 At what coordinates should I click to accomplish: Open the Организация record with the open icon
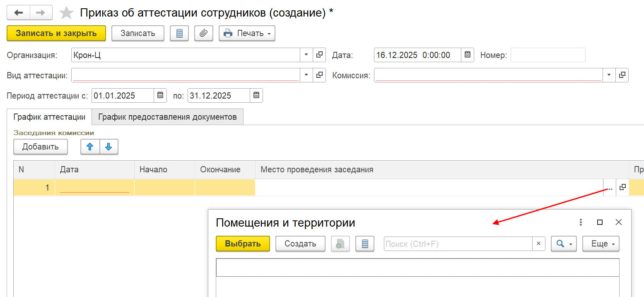(319, 55)
